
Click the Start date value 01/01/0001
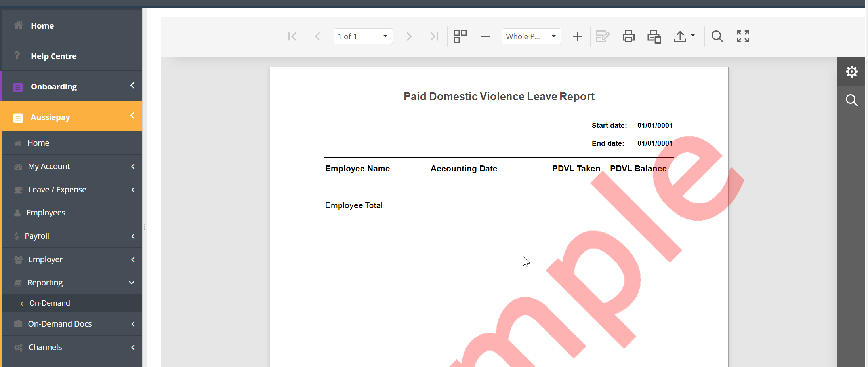[x=655, y=126]
